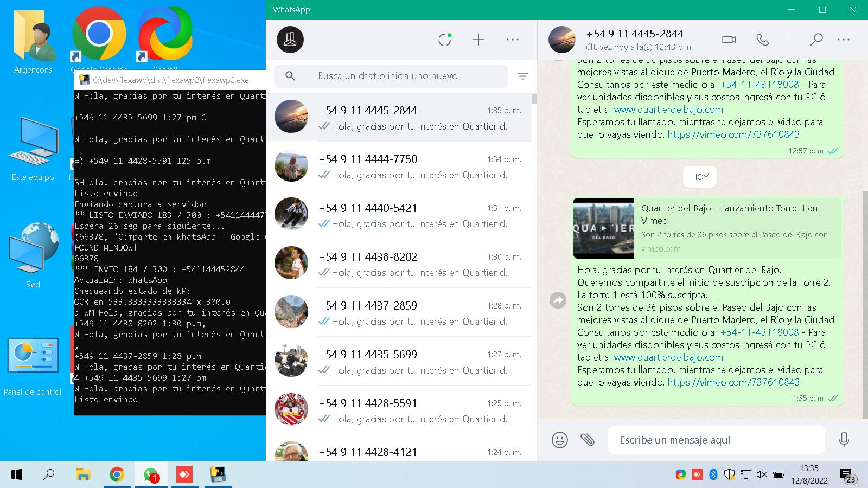This screenshot has height=488, width=868.
Task: Click the contact's profile photo in chat header
Action: 561,40
